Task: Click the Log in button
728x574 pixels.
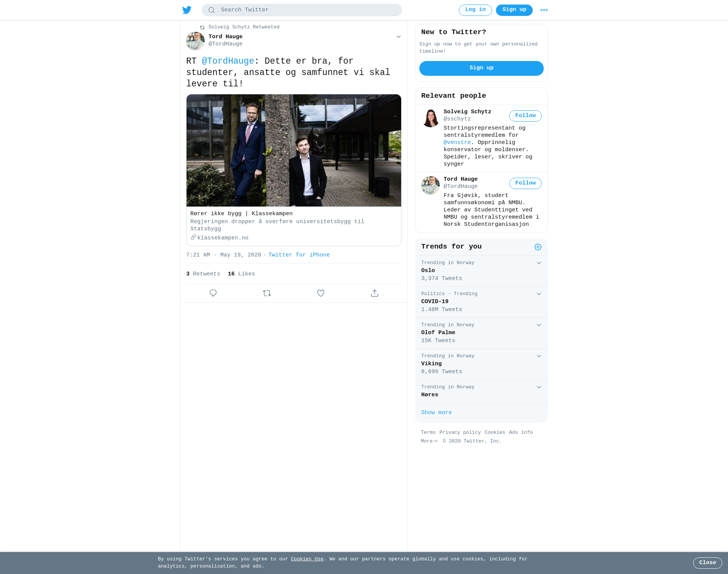Action: [475, 10]
